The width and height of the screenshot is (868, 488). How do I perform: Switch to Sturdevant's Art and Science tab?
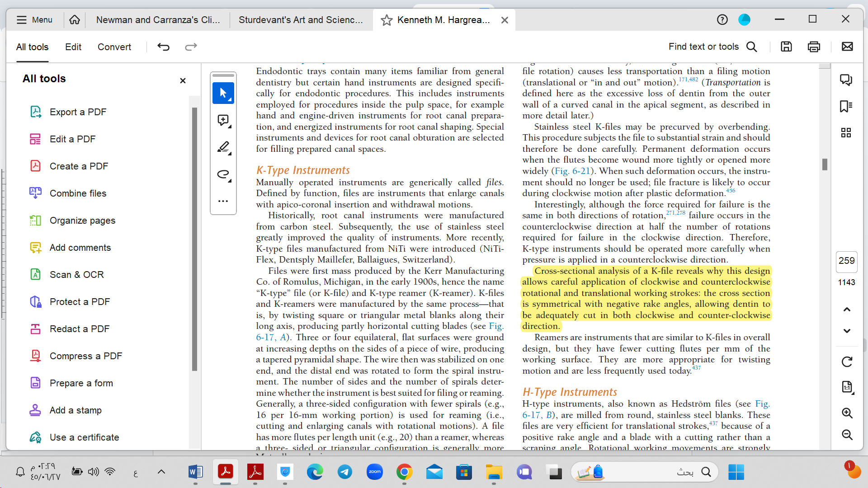[x=301, y=20]
